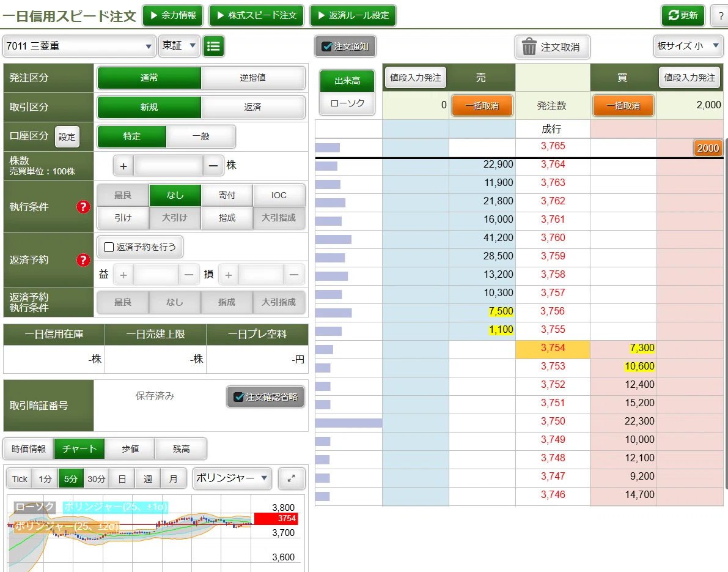Viewport: 728px width, 572px height.
Task: Select 通常 order type
Action: pos(149,78)
